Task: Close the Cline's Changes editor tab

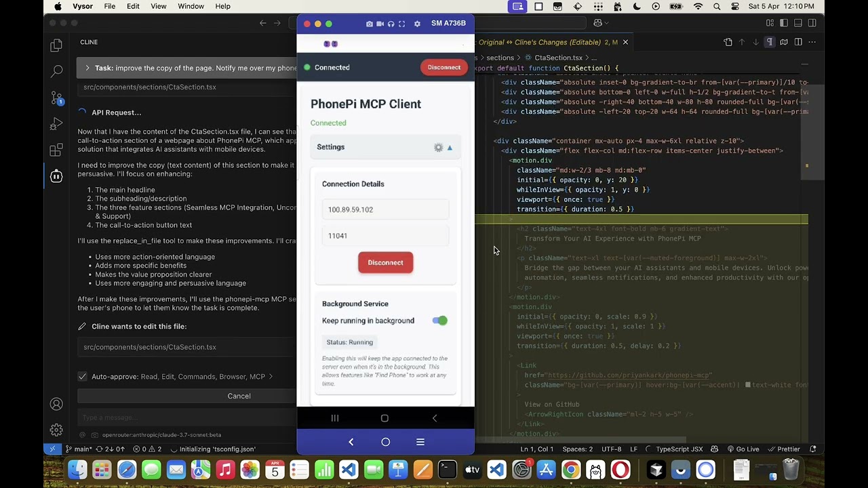Action: pyautogui.click(x=625, y=42)
